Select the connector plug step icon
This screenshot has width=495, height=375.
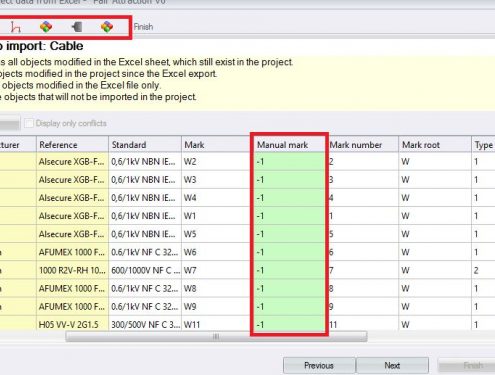(77, 27)
